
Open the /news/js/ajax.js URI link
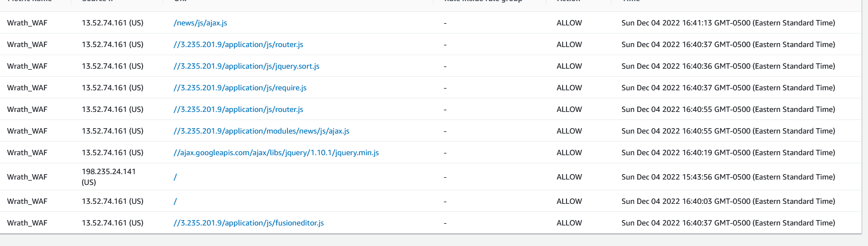coord(200,23)
